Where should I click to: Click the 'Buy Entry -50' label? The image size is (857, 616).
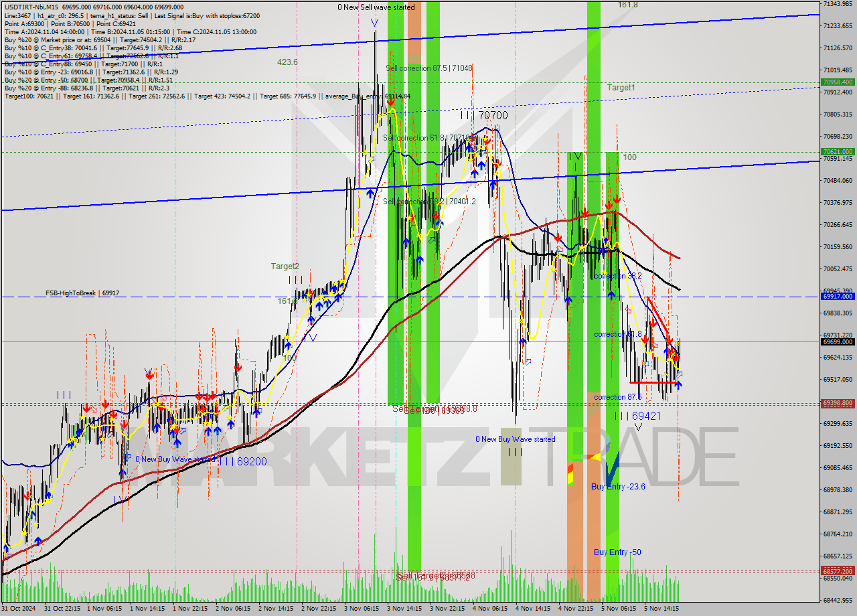click(x=617, y=552)
